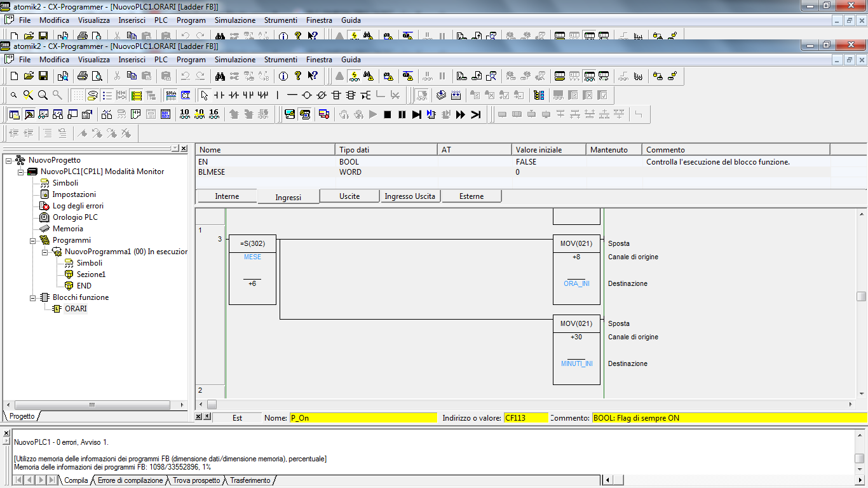Click the context help arrow-question icon

pyautogui.click(x=313, y=76)
